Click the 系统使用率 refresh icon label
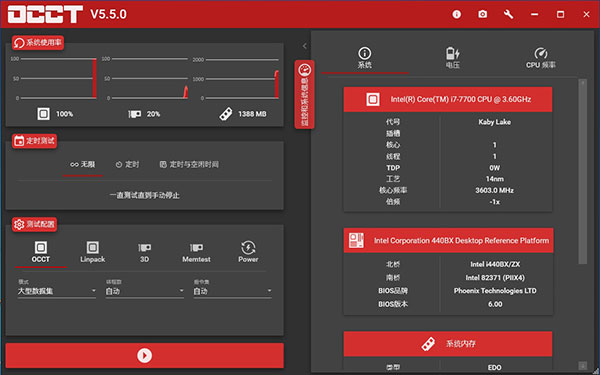The width and height of the screenshot is (600, 375). pyautogui.click(x=38, y=42)
